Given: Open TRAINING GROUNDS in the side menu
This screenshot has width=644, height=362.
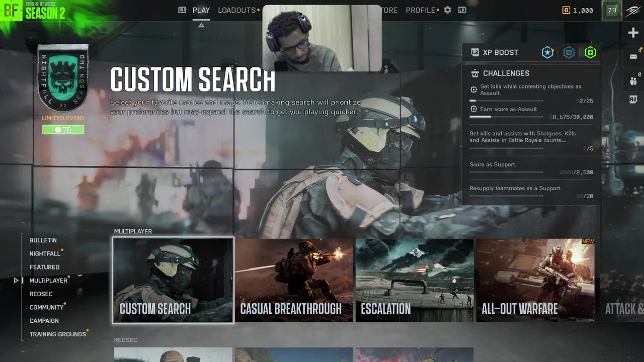Looking at the screenshot, I should tap(57, 334).
